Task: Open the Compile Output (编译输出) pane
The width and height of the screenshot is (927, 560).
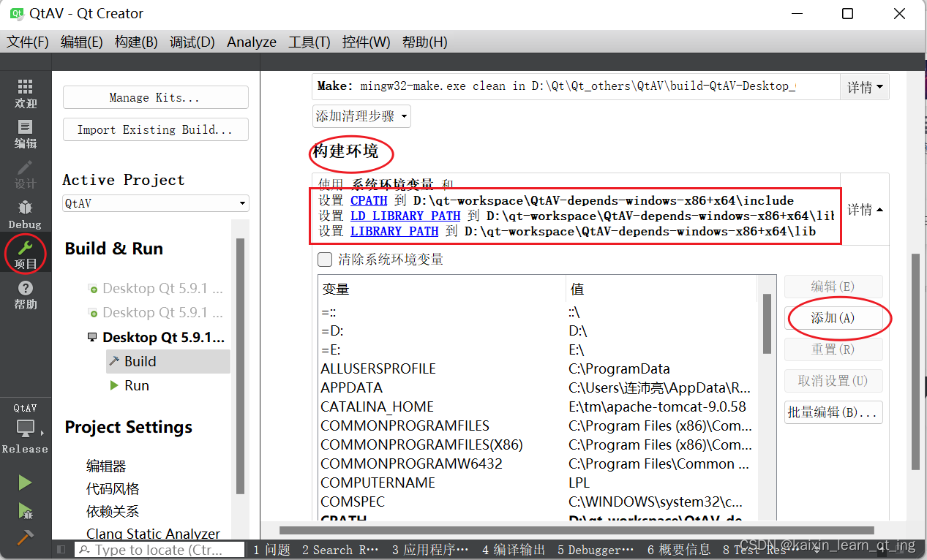Action: (x=514, y=550)
